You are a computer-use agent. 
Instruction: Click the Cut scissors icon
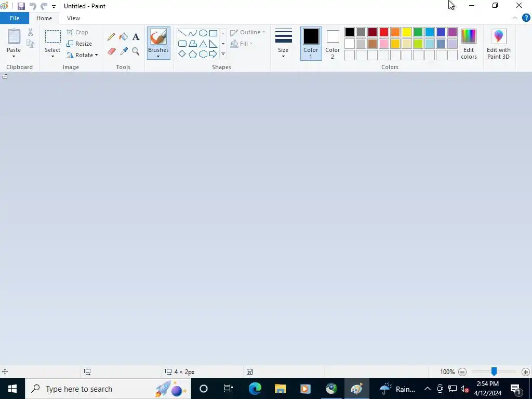30,32
